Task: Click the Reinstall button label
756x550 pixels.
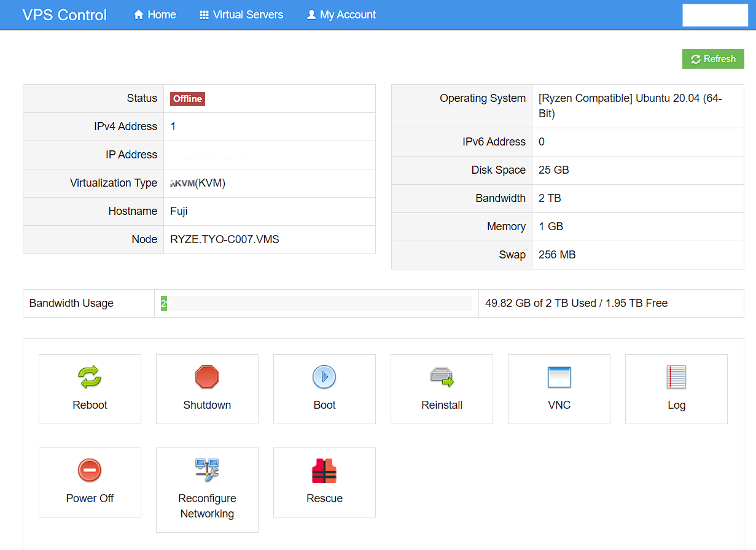Action: pos(442,405)
